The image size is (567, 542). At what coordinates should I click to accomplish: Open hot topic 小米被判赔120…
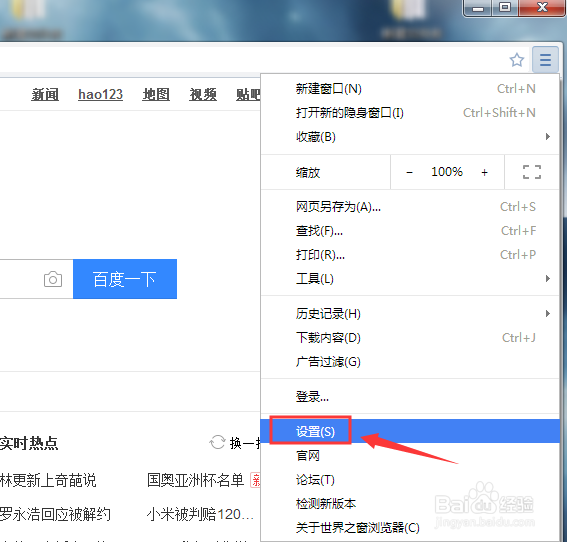coord(200,514)
